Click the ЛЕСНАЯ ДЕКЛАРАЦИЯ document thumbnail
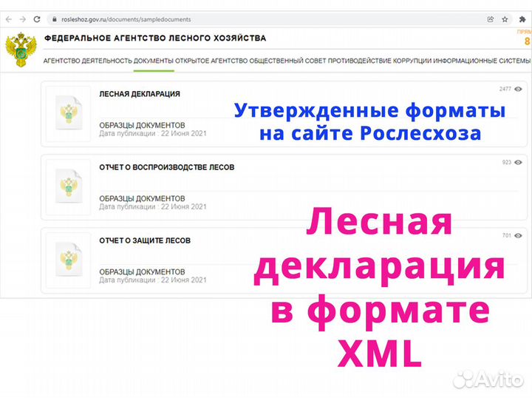The width and height of the screenshot is (532, 398). point(68,113)
